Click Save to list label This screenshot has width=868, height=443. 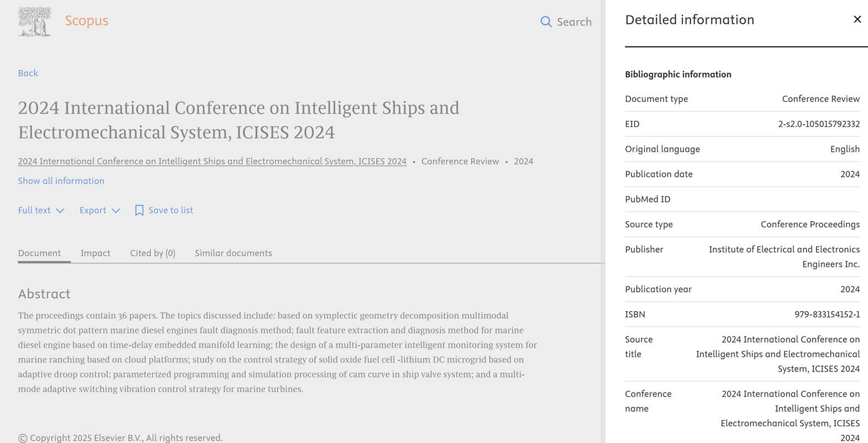click(x=171, y=210)
